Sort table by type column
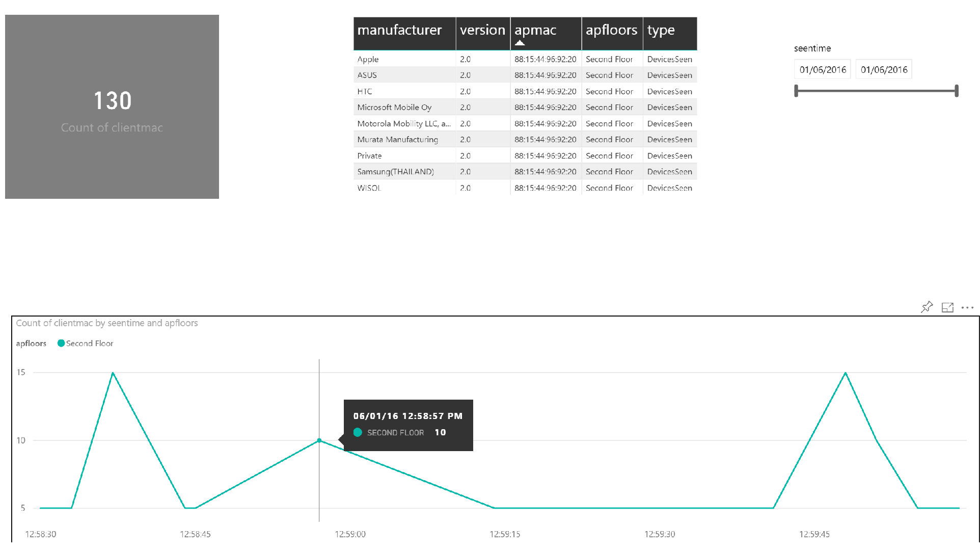980x550 pixels. (x=670, y=34)
